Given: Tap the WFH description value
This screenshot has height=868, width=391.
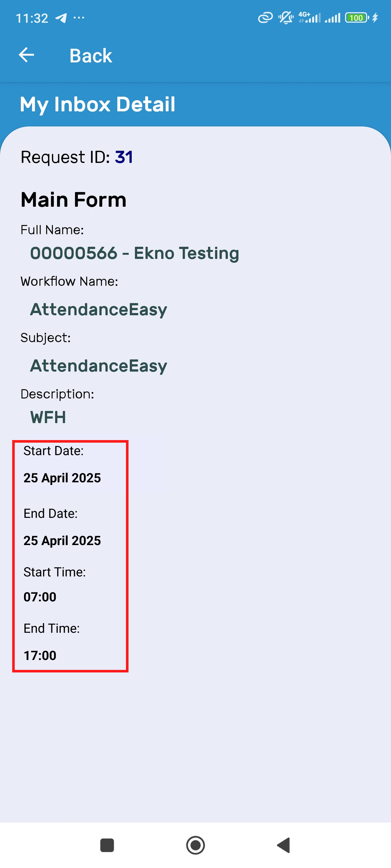Looking at the screenshot, I should (x=48, y=417).
